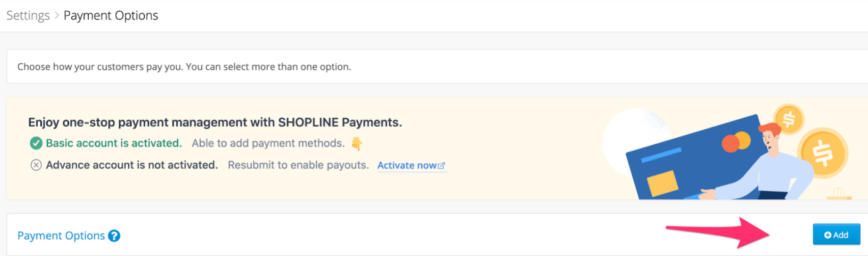
Task: Open the Payment Options help question mark
Action: tap(114, 236)
